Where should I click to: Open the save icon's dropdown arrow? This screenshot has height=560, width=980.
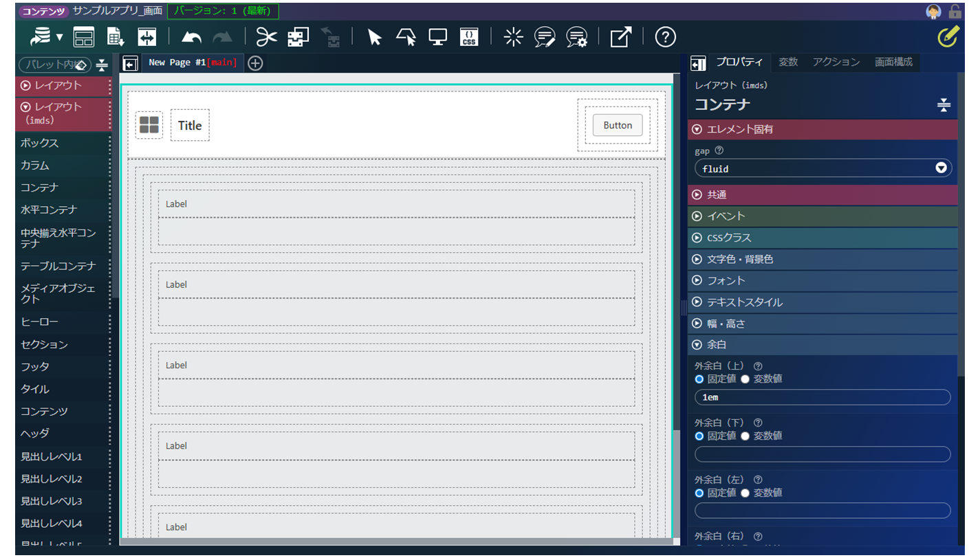point(60,37)
